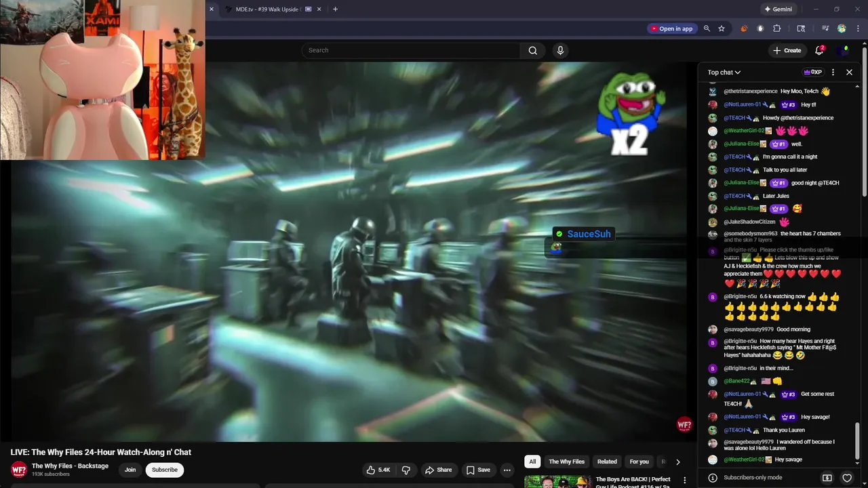Viewport: 868px width, 488px height.
Task: Open browser extensions puzzle icon
Action: [777, 28]
